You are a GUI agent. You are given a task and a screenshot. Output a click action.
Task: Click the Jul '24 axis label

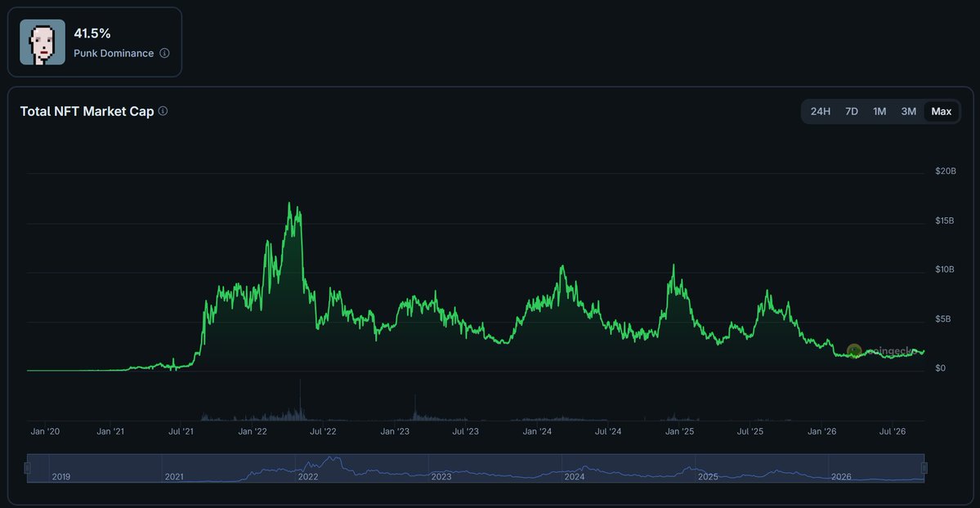point(607,431)
